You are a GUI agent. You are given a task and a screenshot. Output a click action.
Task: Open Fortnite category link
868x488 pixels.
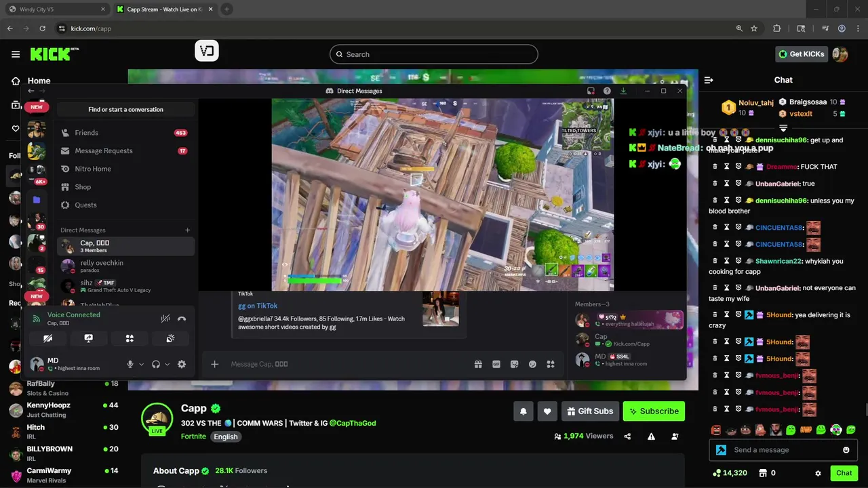(193, 436)
